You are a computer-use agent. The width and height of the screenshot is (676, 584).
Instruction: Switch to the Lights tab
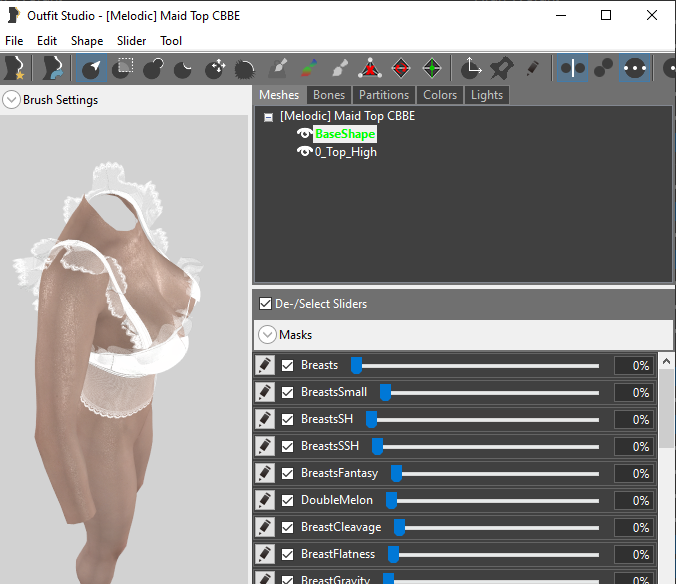click(487, 95)
